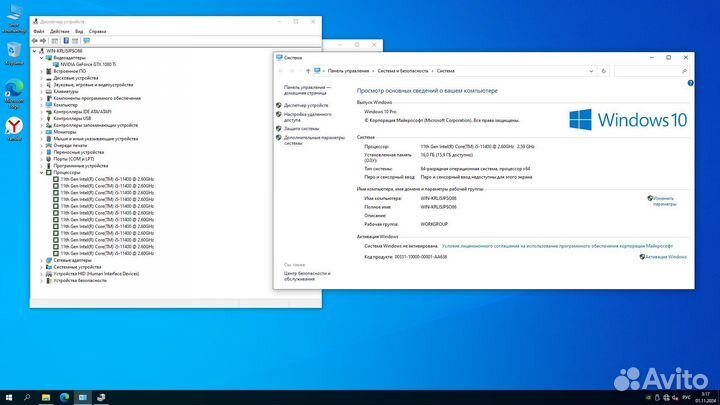Screen dimensions: 720x405
Task: Open Дополнительные параметры системы link
Action: pyautogui.click(x=314, y=140)
